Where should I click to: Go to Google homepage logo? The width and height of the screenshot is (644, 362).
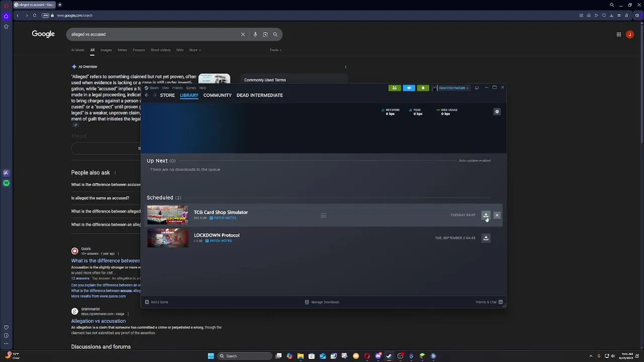(x=43, y=34)
